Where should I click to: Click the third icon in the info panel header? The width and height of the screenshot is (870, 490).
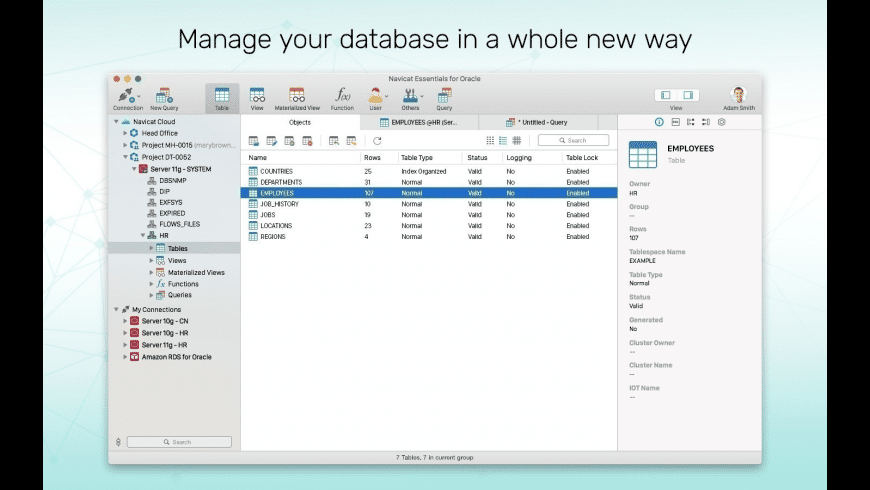coord(691,122)
